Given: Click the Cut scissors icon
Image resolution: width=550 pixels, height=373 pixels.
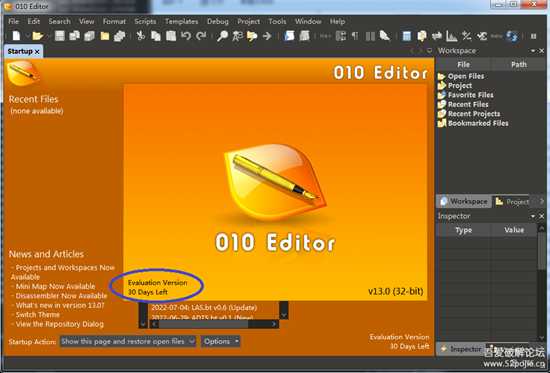Looking at the screenshot, I should point(141,36).
